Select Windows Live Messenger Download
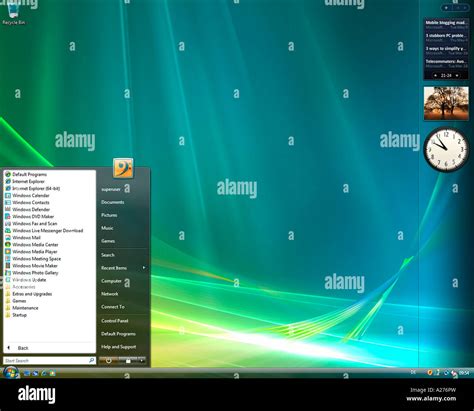The image size is (474, 411). [44, 230]
